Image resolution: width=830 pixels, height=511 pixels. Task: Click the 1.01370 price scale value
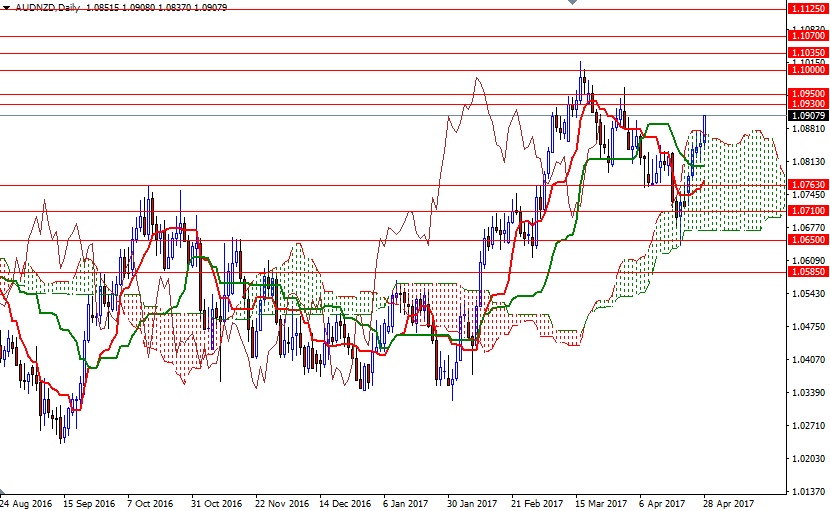(x=808, y=491)
